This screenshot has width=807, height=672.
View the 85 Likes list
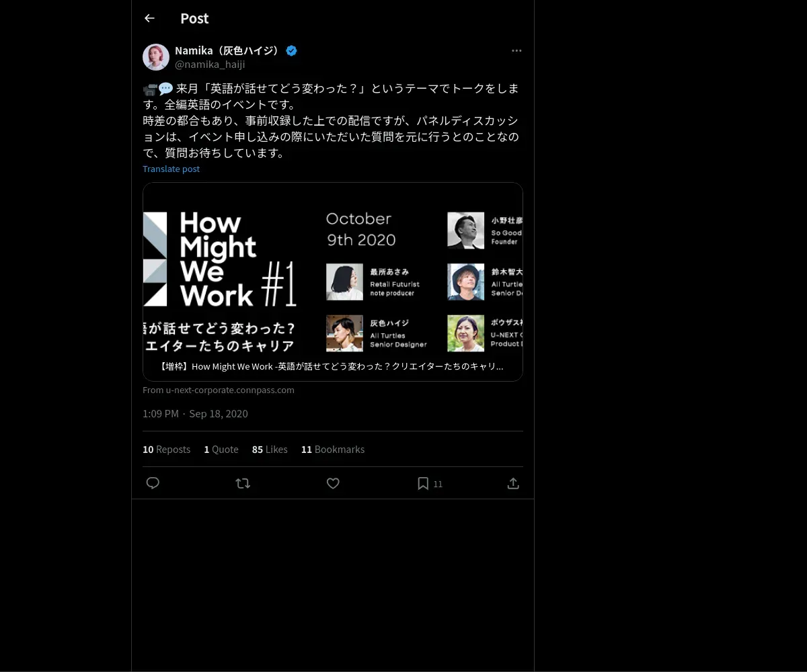pyautogui.click(x=270, y=449)
